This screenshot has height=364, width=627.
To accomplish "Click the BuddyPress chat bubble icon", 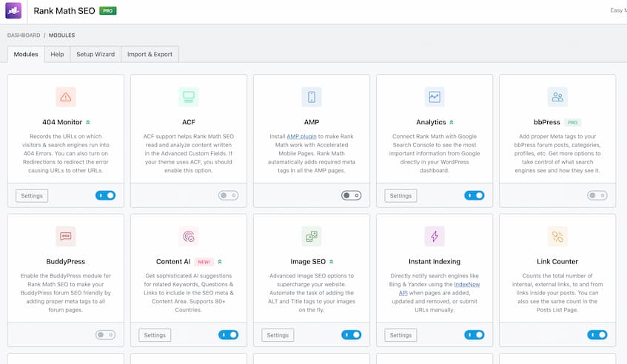I will click(x=66, y=236).
